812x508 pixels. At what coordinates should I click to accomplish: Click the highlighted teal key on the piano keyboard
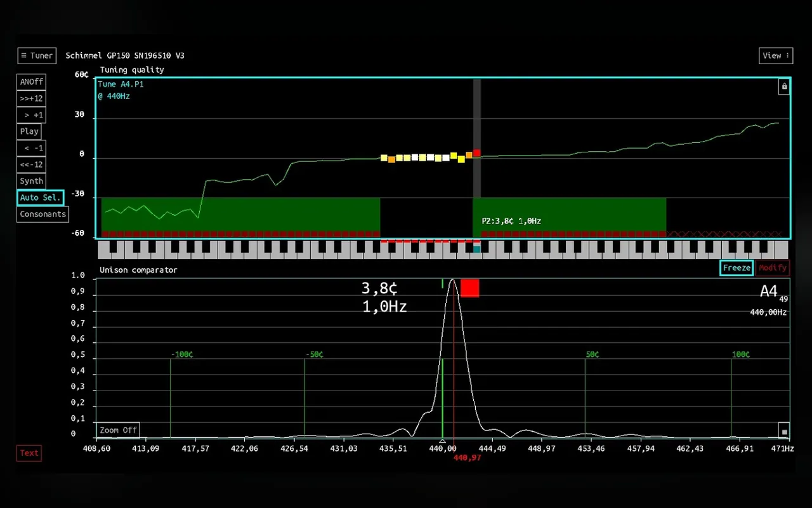tap(477, 250)
